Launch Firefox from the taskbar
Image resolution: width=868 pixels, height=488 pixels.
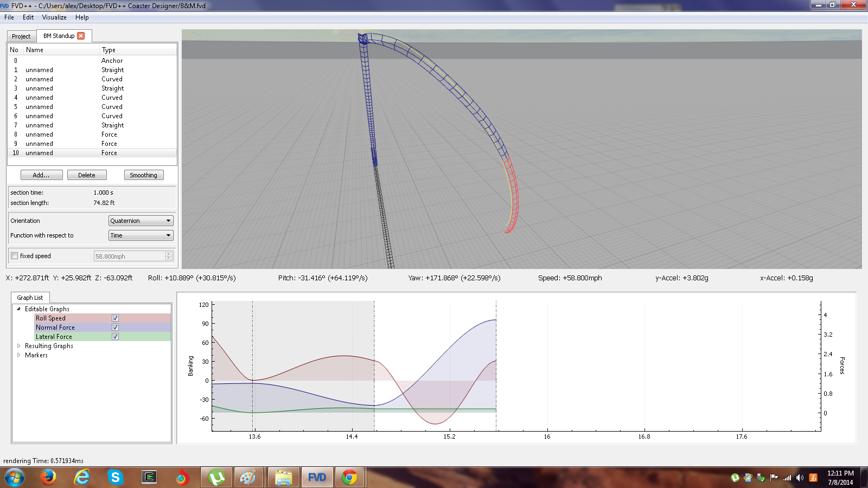pyautogui.click(x=48, y=478)
